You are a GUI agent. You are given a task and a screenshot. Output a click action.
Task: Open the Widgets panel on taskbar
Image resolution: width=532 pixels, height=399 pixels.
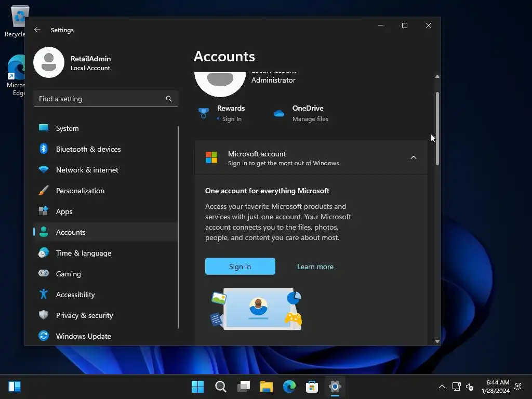[15, 387]
